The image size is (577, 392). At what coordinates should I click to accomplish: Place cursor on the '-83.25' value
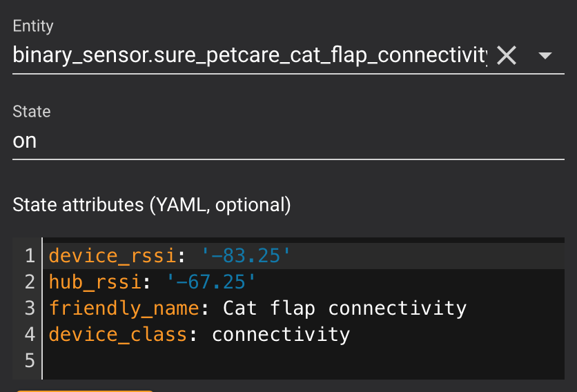pyautogui.click(x=246, y=256)
